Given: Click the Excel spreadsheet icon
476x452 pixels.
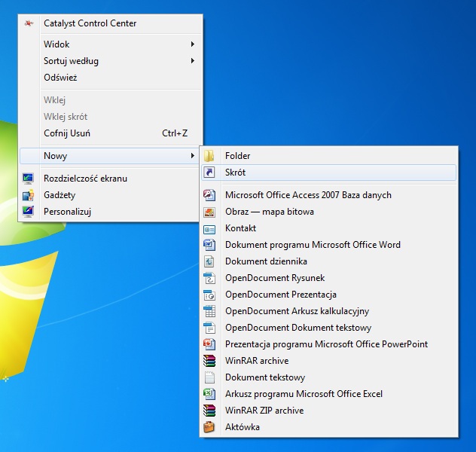Looking at the screenshot, I should (209, 394).
